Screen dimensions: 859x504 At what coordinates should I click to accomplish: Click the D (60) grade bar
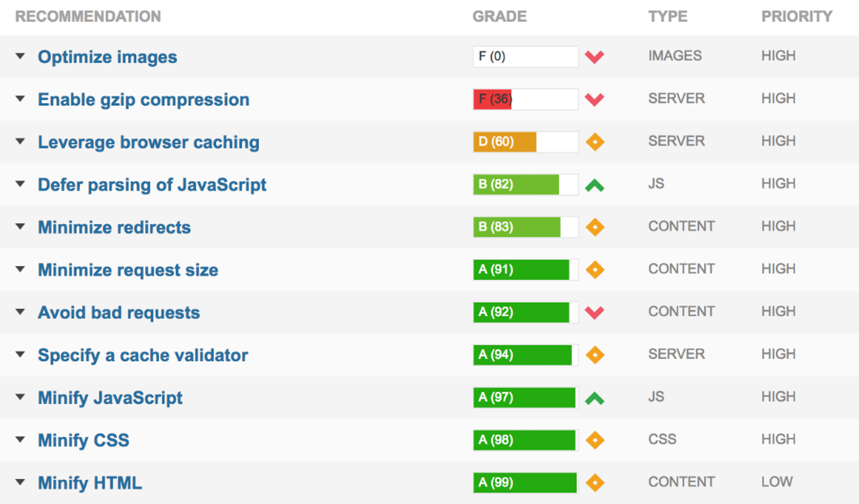525,142
